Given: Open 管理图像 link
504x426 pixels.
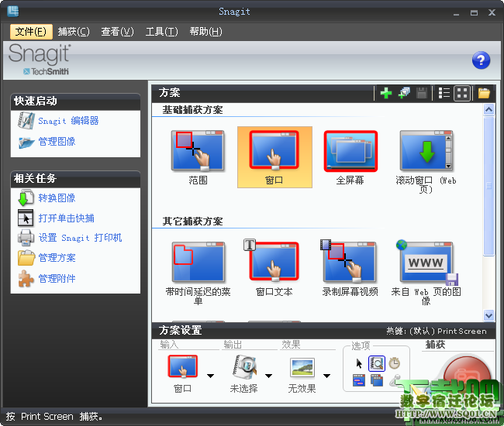Looking at the screenshot, I should pos(57,142).
